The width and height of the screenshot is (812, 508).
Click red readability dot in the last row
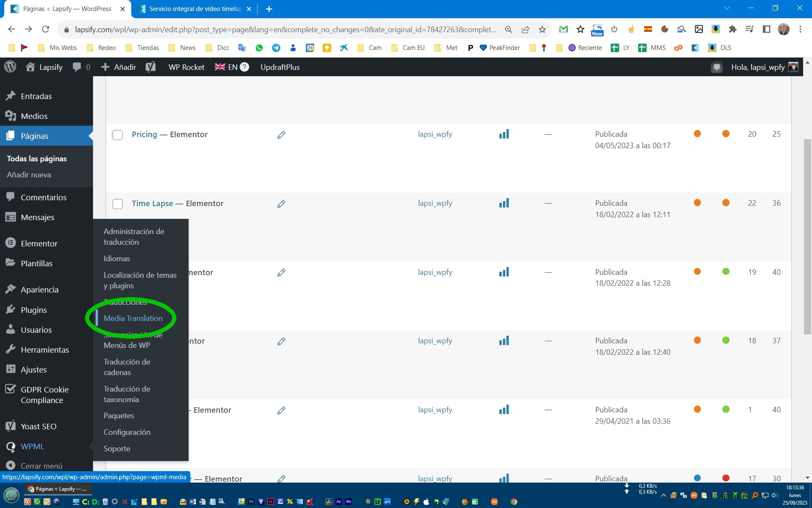pyautogui.click(x=726, y=478)
